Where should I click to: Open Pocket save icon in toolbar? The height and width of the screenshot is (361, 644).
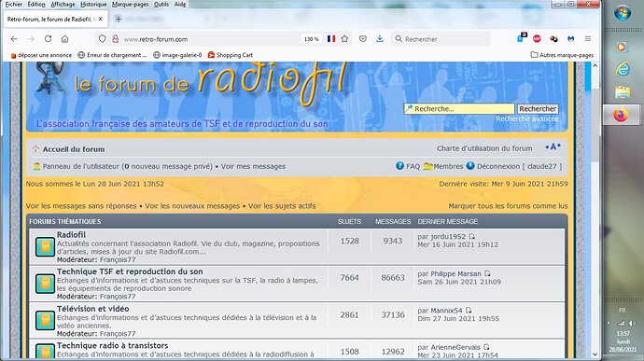(363, 39)
